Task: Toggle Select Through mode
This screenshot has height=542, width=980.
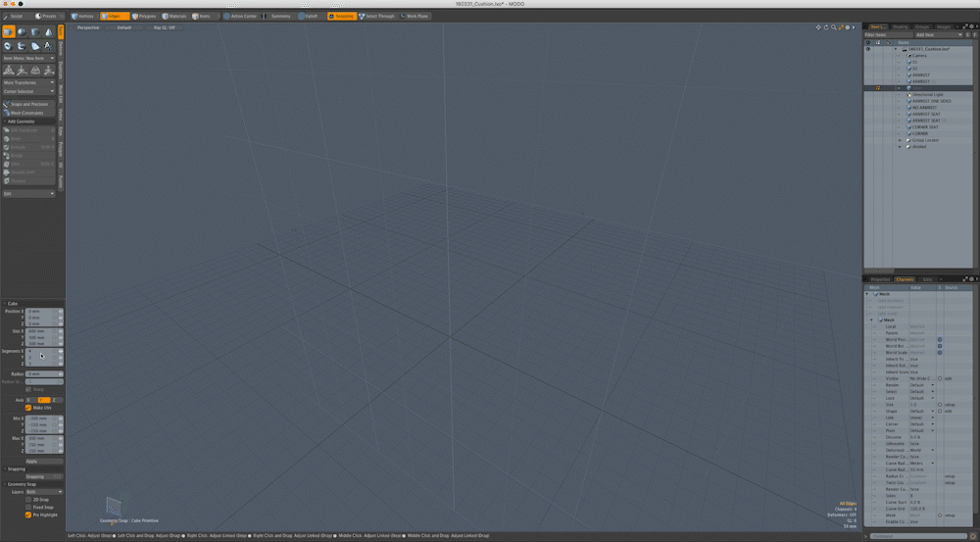Action: 378,17
